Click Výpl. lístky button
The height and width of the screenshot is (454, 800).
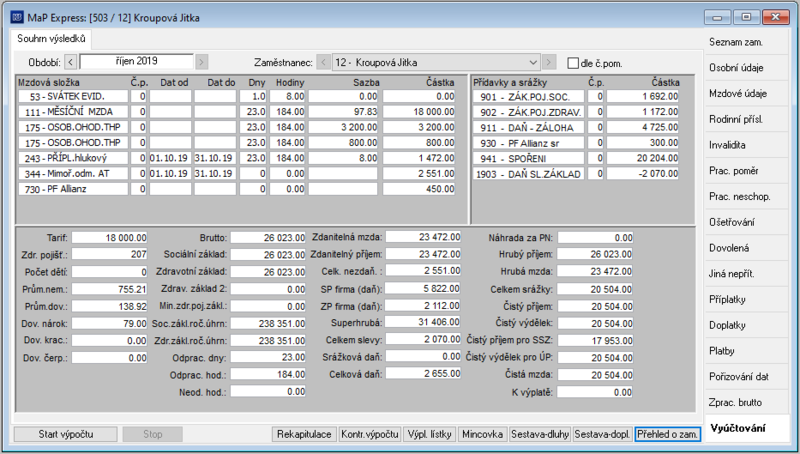tap(430, 434)
